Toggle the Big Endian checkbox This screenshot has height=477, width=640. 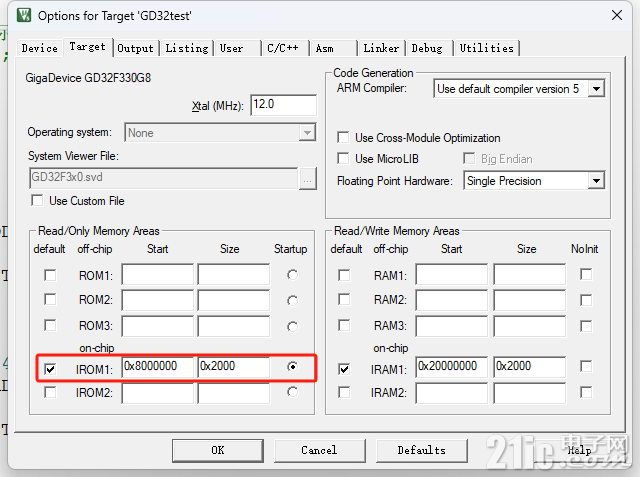pos(469,158)
